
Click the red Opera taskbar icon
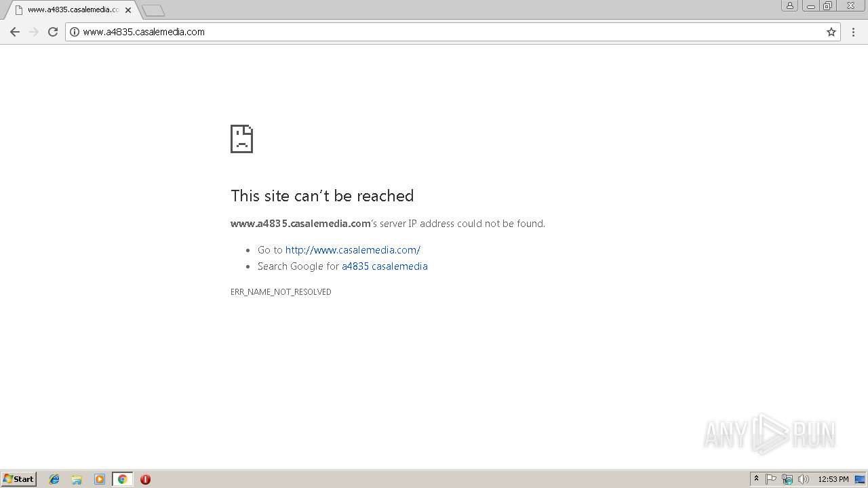[145, 479]
